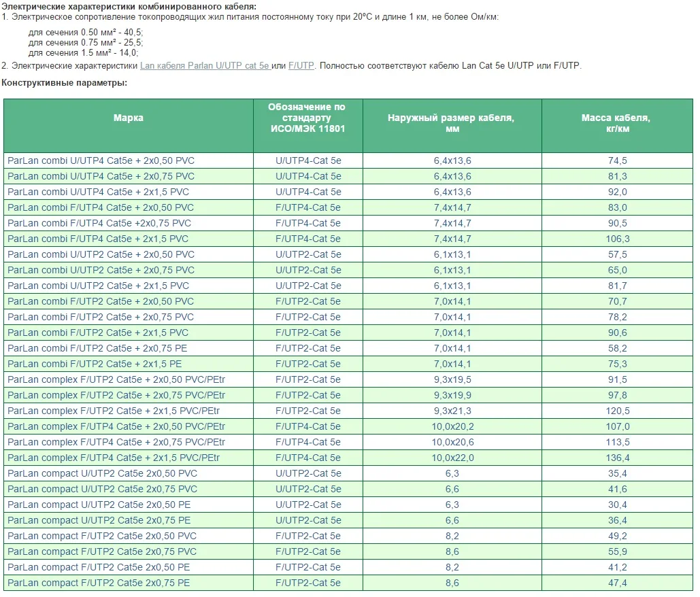
Task: Select ParLan combi U/UTP4 Cat5e + 2x0,50 PVC cell
Action: pos(101,160)
